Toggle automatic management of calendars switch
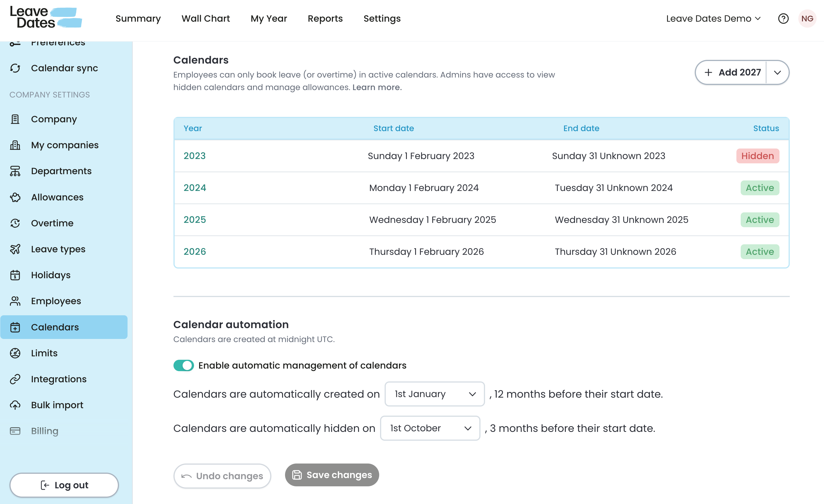Screen dimensions: 824x504 (x=183, y=366)
